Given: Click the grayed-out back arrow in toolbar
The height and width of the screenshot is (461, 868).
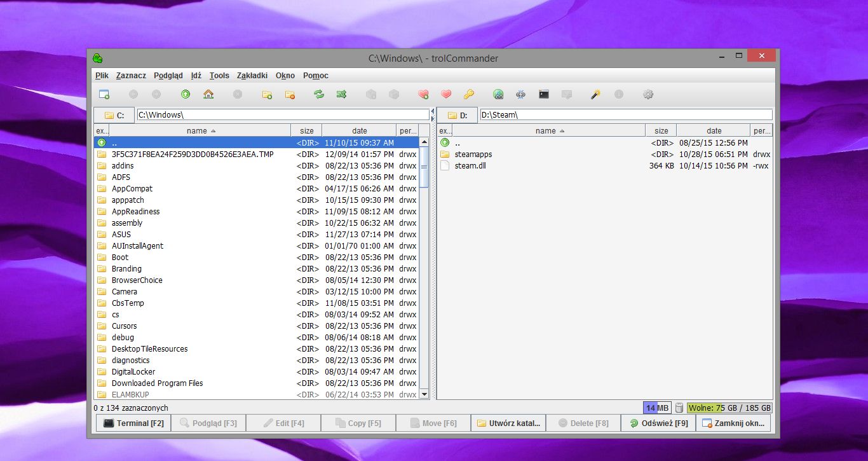Looking at the screenshot, I should point(133,94).
